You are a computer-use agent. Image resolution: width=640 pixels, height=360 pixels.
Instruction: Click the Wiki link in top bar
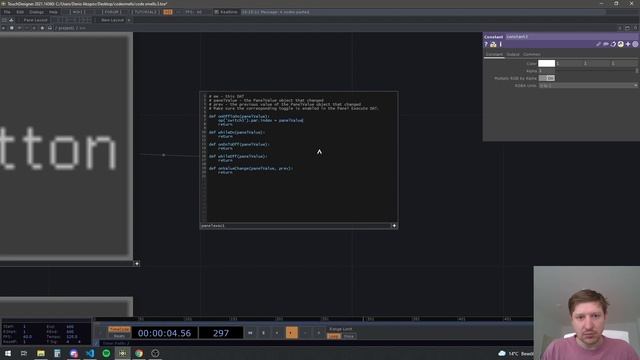click(x=77, y=12)
